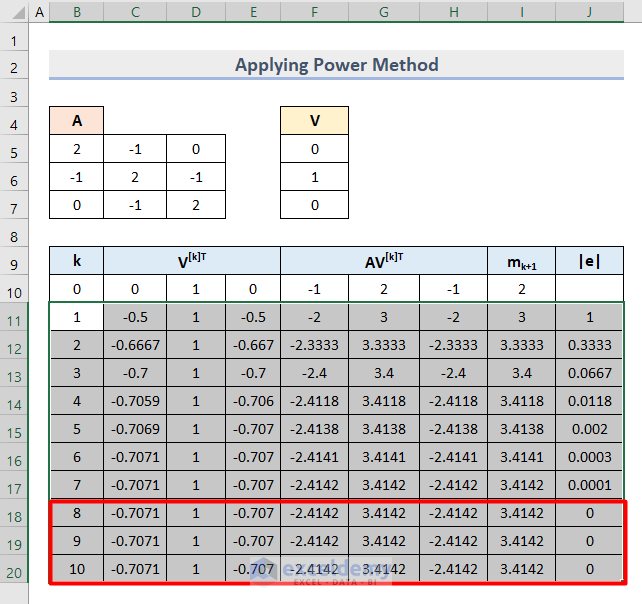Click error value 0.3333

pyautogui.click(x=590, y=345)
